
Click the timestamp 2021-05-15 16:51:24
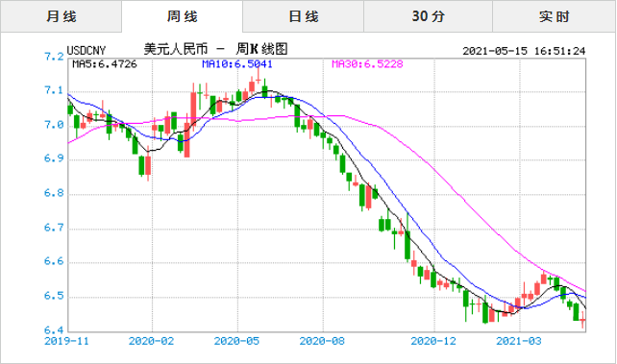524,51
